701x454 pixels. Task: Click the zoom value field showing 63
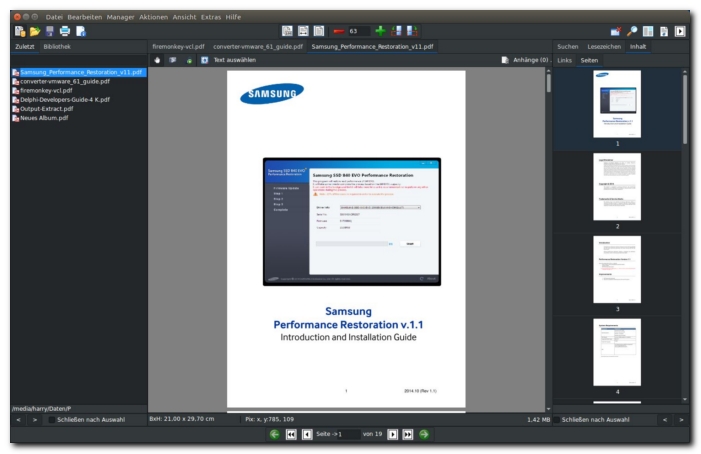[359, 31]
